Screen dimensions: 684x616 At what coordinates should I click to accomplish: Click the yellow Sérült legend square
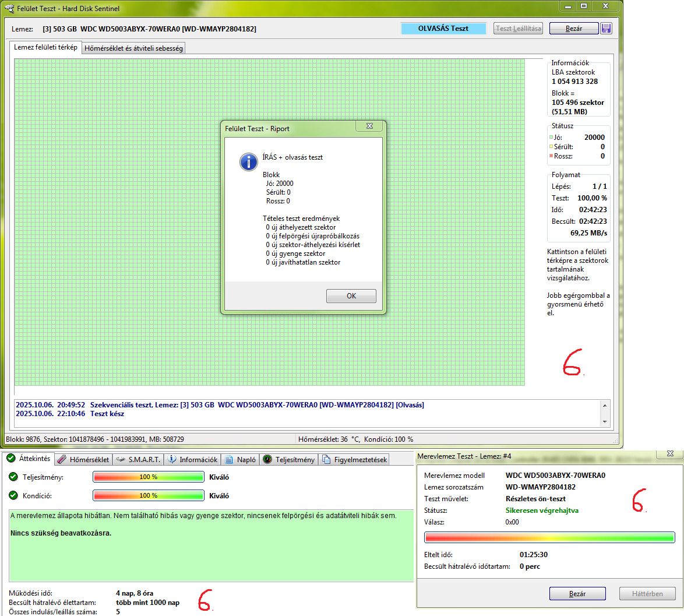point(551,146)
